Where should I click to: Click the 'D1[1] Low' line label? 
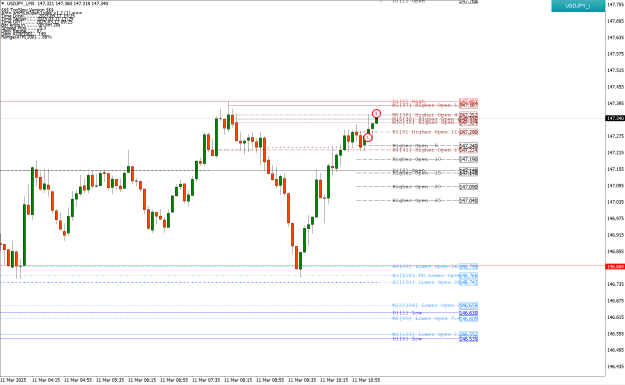[x=407, y=313]
